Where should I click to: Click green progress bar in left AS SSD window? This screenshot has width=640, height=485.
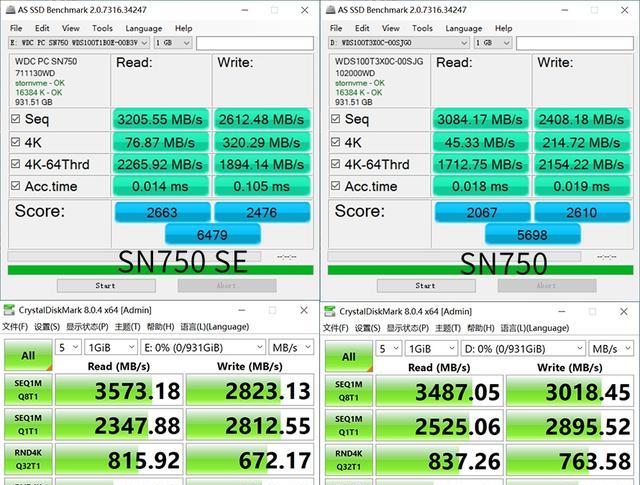[160, 270]
